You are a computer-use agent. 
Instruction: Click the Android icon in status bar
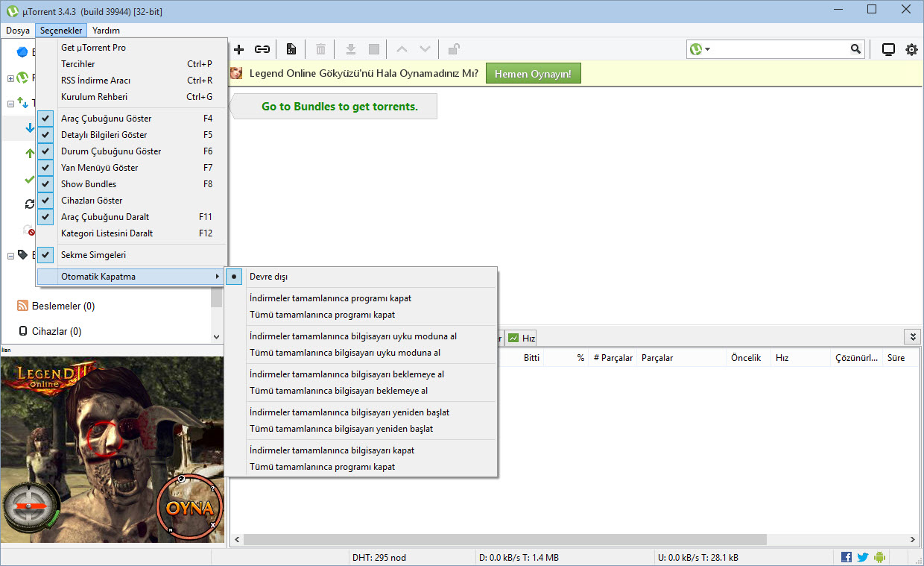pos(880,557)
